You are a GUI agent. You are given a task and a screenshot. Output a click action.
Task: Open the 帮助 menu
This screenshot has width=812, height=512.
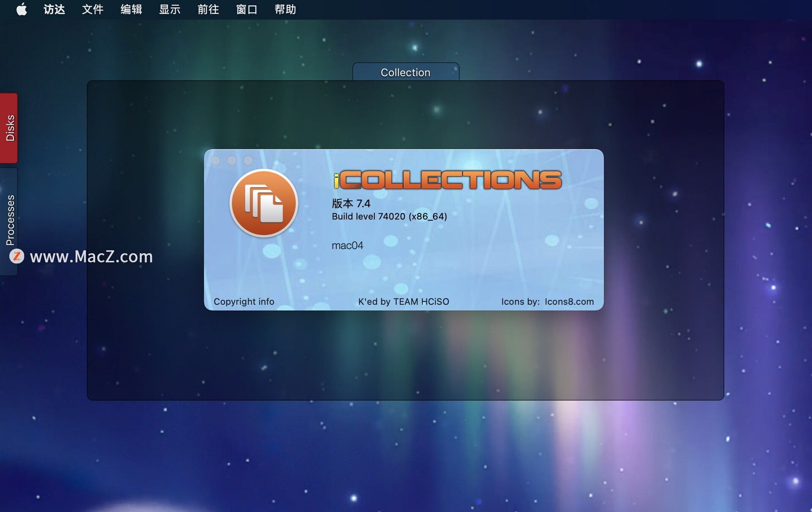point(285,9)
